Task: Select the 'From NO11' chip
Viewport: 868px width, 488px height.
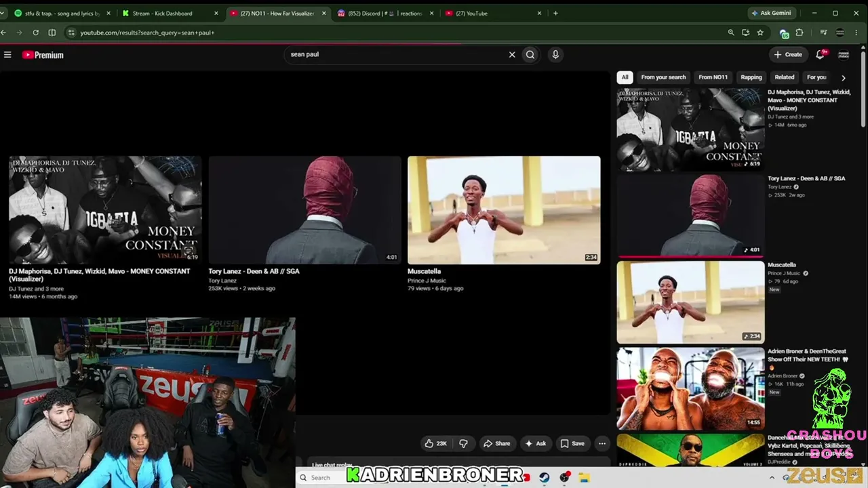Action: (x=713, y=77)
